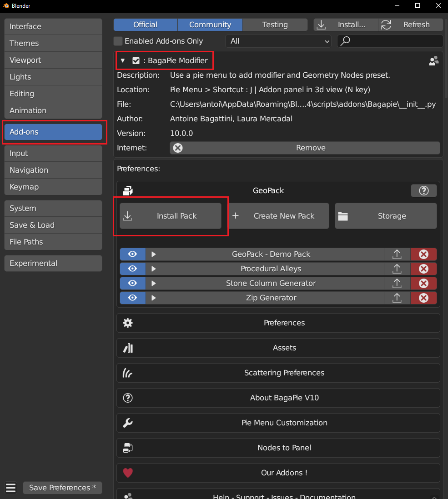
Task: Expand the Procedural Alleys row
Action: (153, 269)
